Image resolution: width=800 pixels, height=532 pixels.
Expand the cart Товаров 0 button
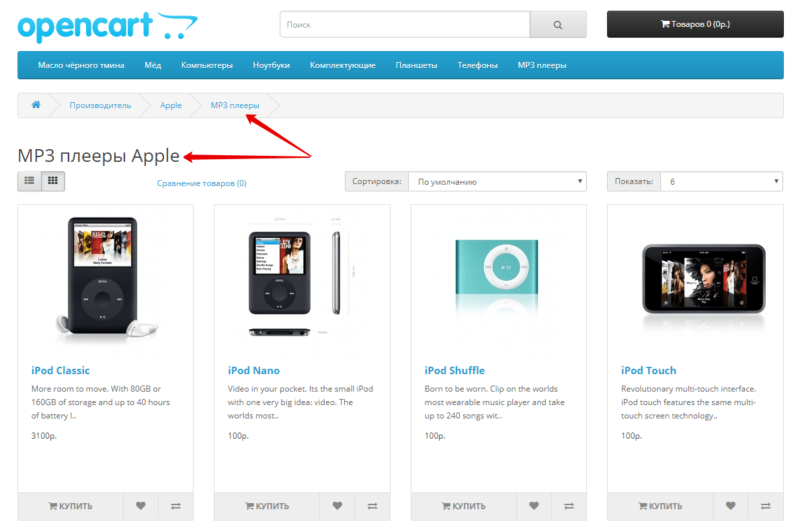(694, 24)
